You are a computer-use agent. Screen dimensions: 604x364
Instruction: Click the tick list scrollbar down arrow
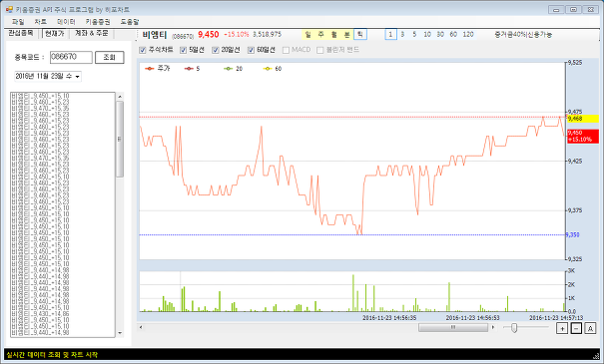[120, 333]
